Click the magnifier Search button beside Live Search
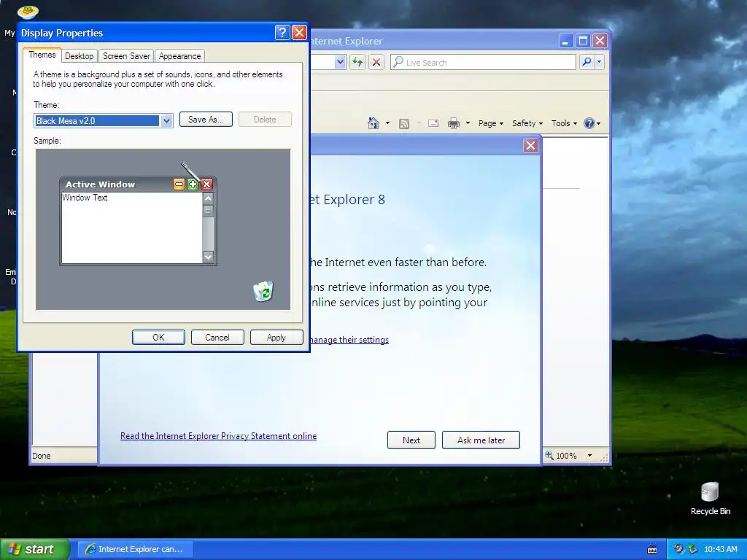The height and width of the screenshot is (560, 747). [587, 62]
